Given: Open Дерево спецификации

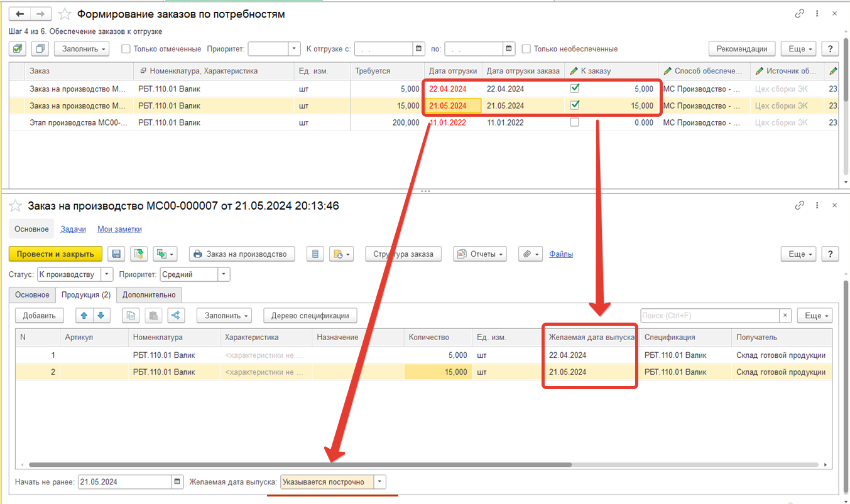Looking at the screenshot, I should tap(310, 315).
